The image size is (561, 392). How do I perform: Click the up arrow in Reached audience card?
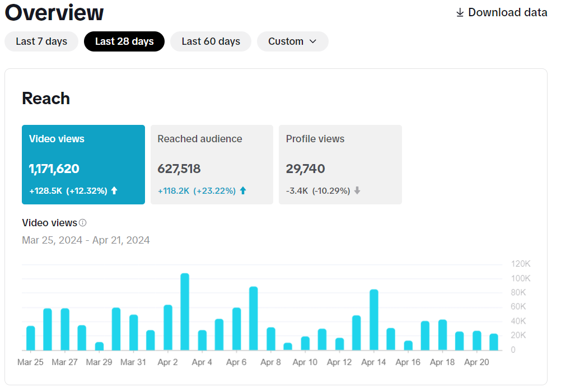pyautogui.click(x=243, y=191)
